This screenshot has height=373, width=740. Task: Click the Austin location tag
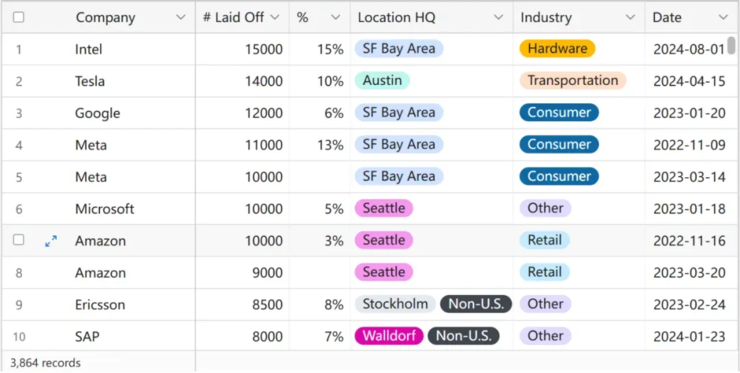[x=382, y=80]
